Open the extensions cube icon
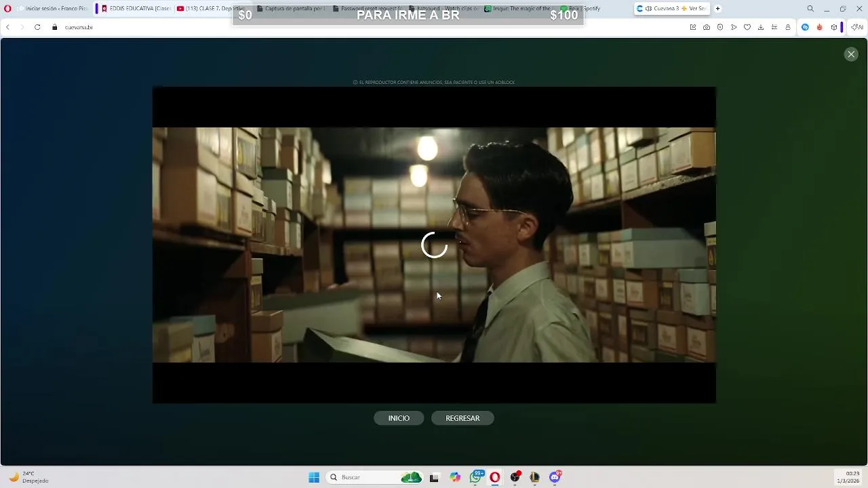The image size is (868, 488). click(834, 27)
